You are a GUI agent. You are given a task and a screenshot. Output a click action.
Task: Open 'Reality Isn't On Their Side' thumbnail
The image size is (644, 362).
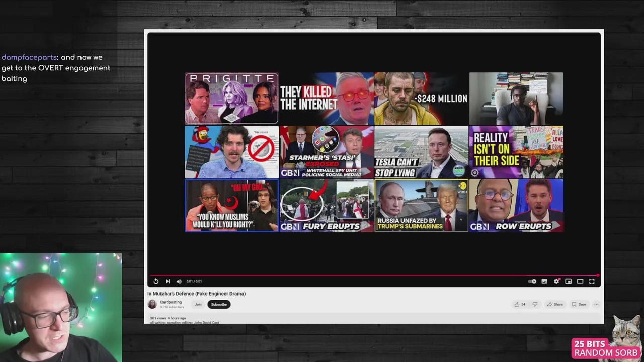[516, 152]
